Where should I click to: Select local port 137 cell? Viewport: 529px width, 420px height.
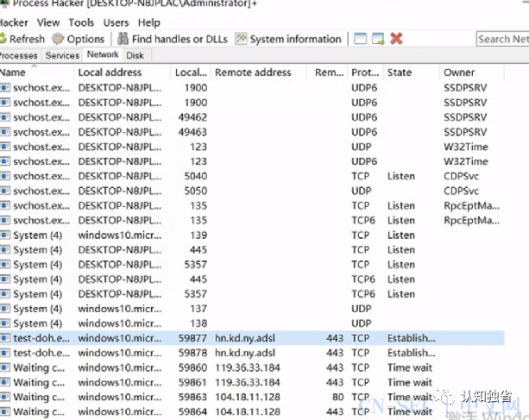pos(198,309)
